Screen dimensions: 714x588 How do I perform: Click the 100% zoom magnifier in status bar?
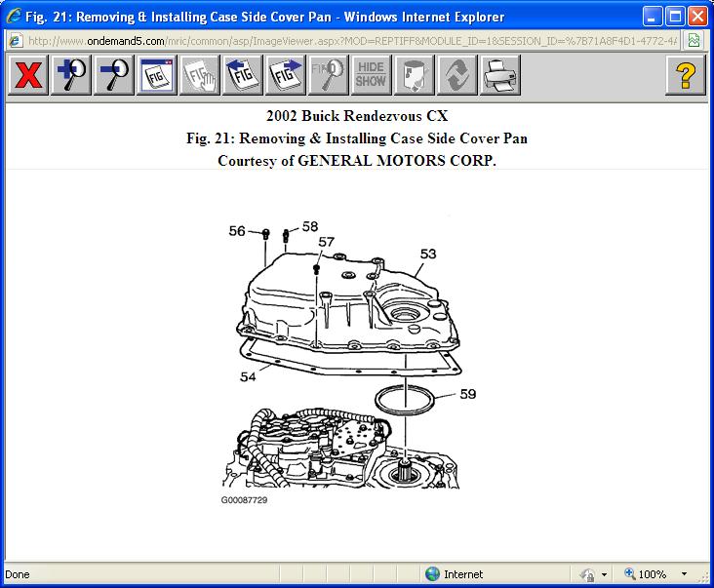[630, 574]
